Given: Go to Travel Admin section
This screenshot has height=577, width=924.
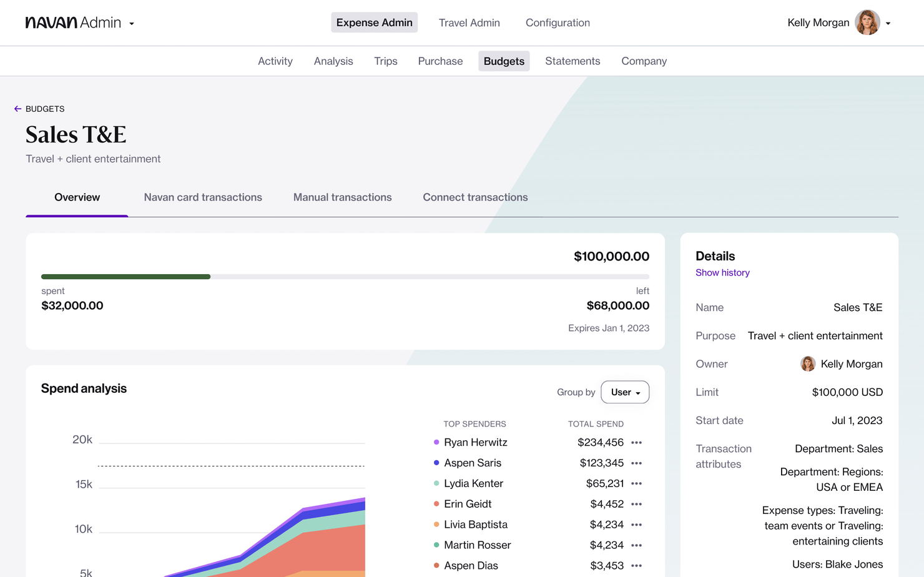Looking at the screenshot, I should (x=469, y=23).
